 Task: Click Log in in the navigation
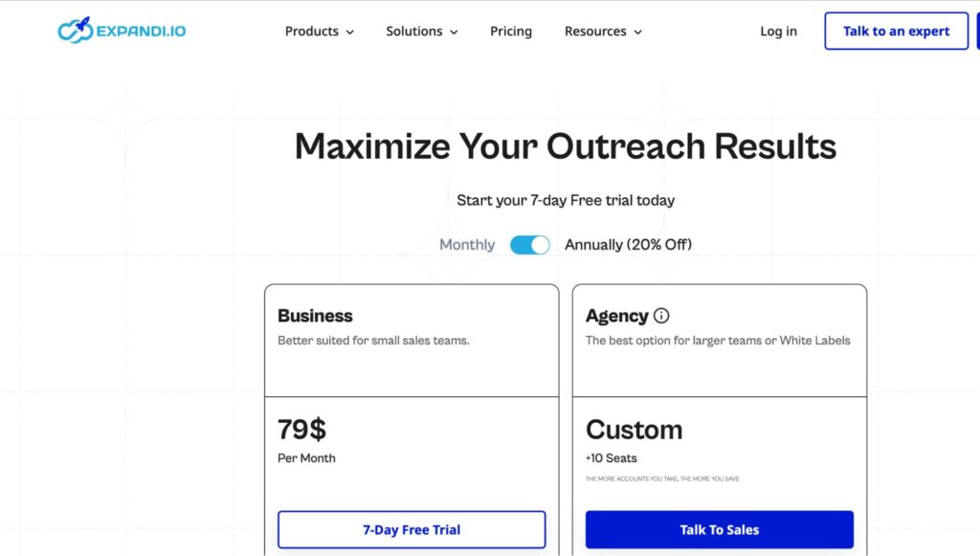(x=778, y=32)
